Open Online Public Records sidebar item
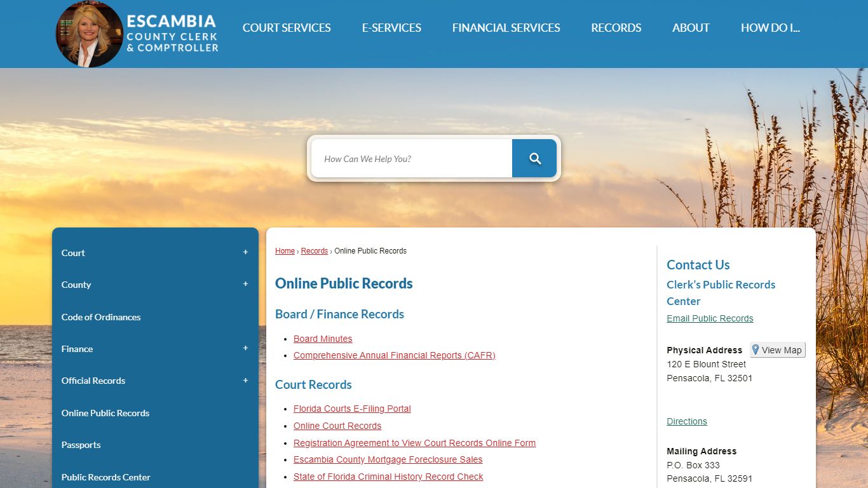Viewport: 868px width, 488px height. [105, 413]
